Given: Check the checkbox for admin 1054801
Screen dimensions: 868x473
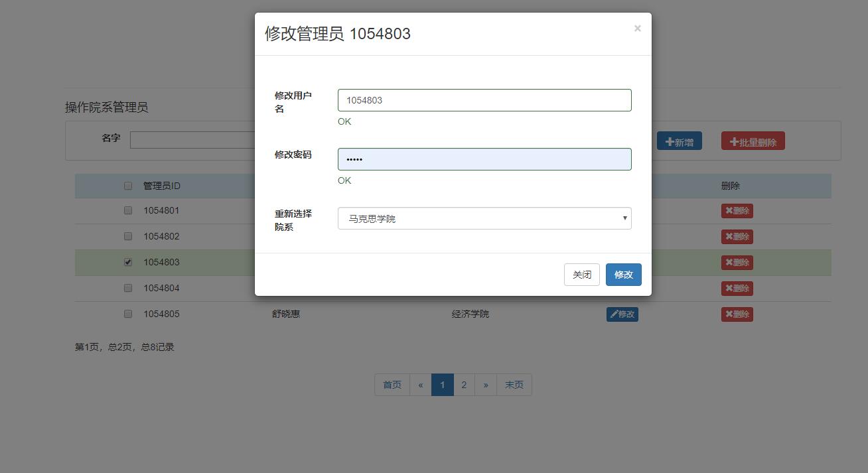Looking at the screenshot, I should tap(127, 210).
